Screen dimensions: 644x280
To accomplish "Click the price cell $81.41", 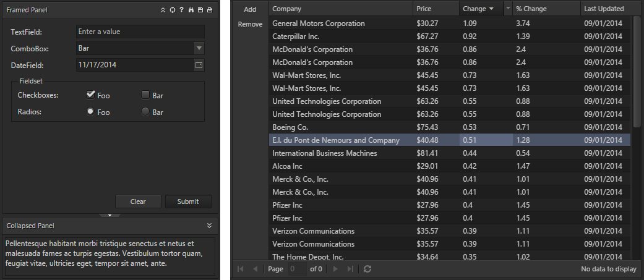I will tap(436, 153).
